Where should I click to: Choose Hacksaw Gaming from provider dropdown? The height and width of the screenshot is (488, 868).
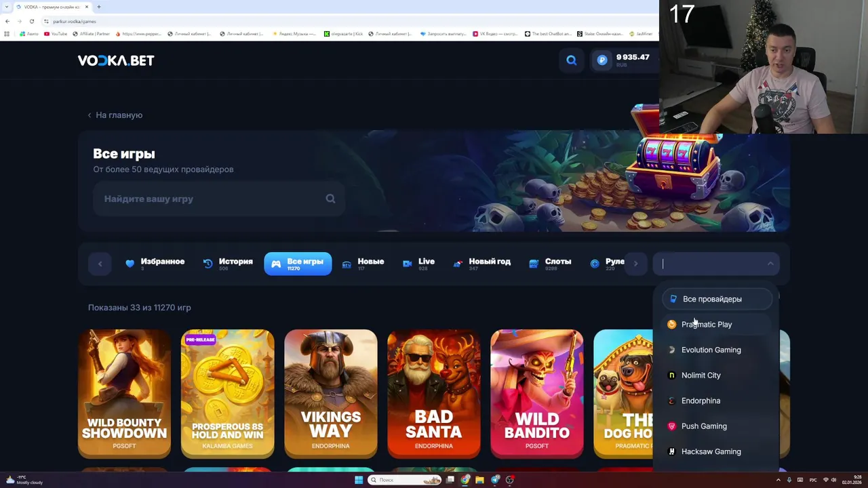(x=717, y=451)
